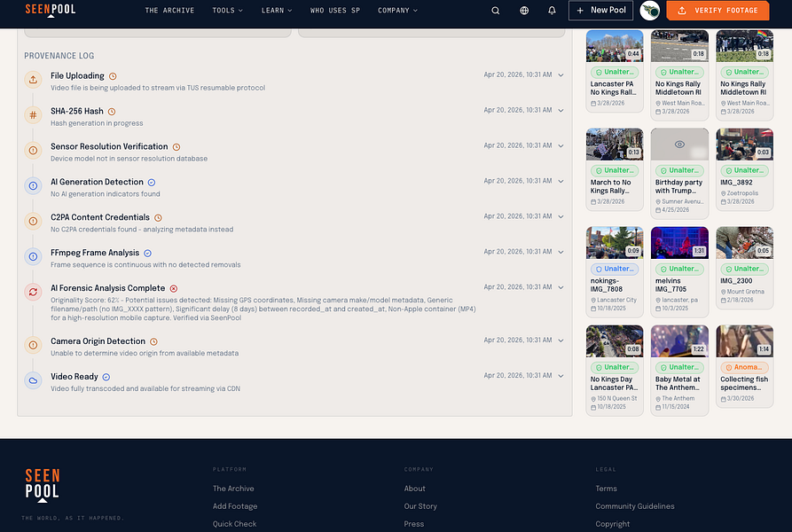The width and height of the screenshot is (792, 532).
Task: Open No Kings Day Lancaster PA thumbnail
Action: pyautogui.click(x=615, y=341)
